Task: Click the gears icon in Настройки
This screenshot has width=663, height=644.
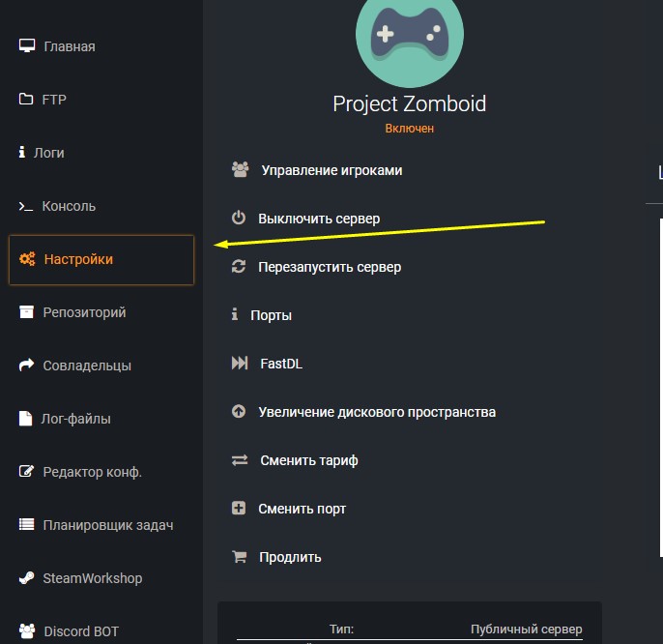Action: click(27, 259)
